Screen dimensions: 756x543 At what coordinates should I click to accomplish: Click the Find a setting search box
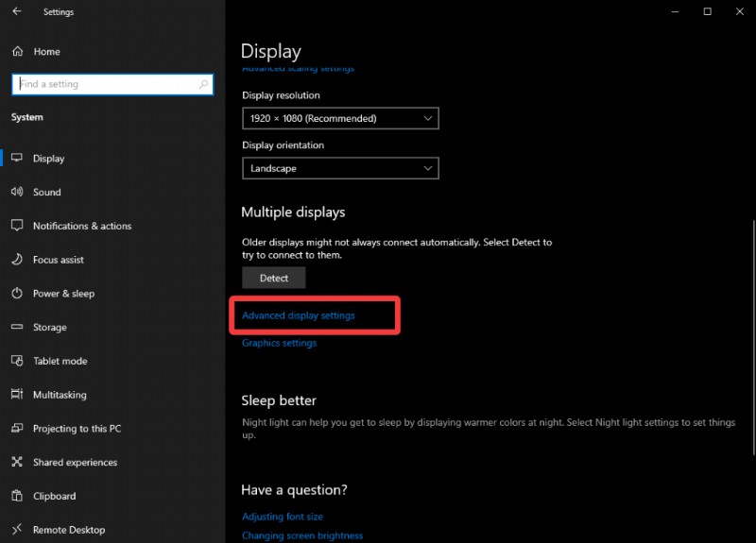tap(112, 84)
